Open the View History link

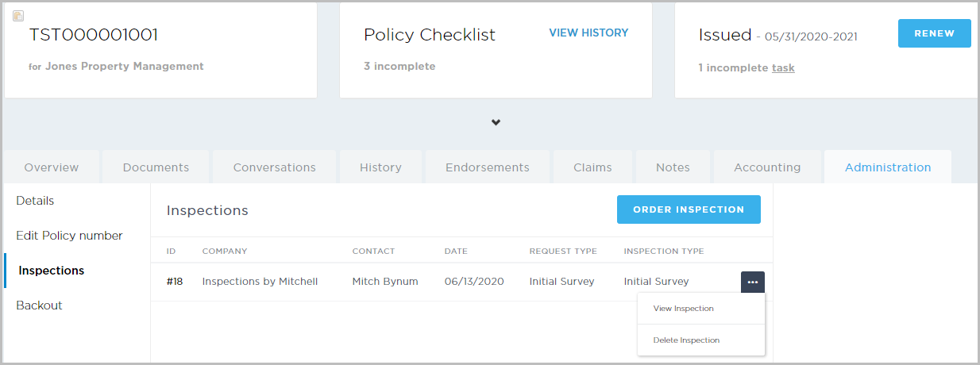point(588,33)
